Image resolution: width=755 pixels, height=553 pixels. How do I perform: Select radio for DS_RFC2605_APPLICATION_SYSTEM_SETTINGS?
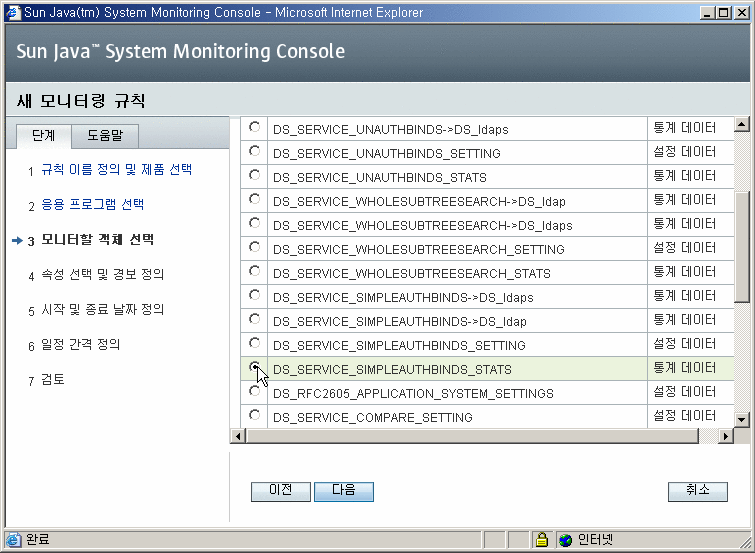254,391
